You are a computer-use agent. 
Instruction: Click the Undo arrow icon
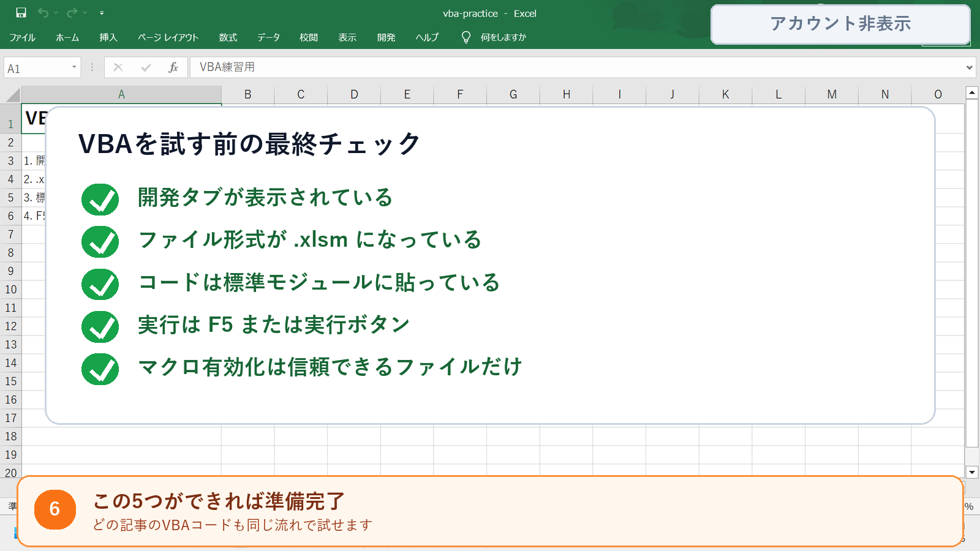[x=43, y=12]
